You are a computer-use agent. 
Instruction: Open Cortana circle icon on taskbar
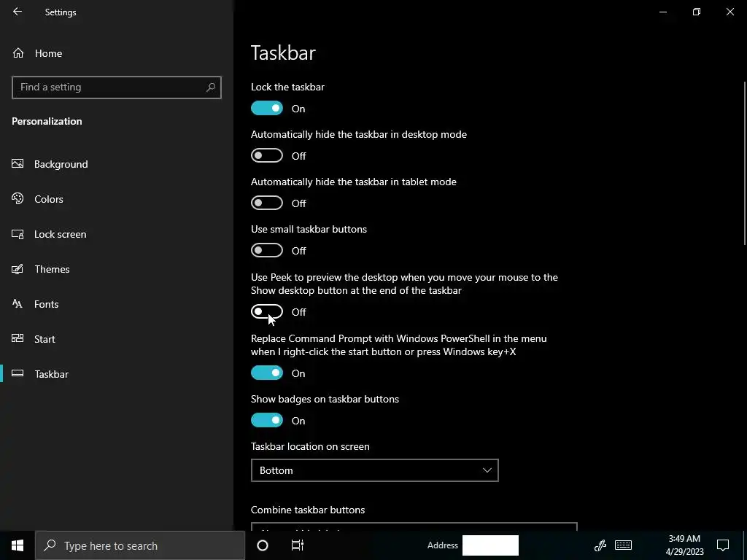point(263,545)
